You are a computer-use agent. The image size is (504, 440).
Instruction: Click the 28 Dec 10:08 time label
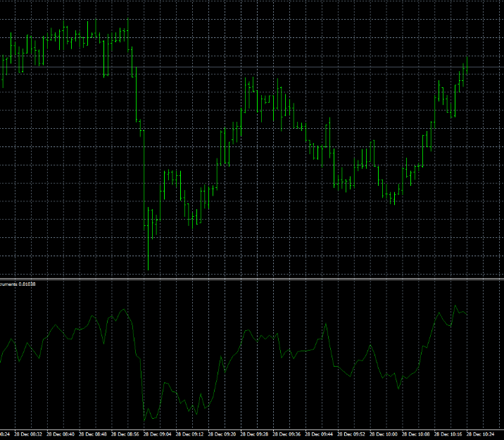click(415, 434)
